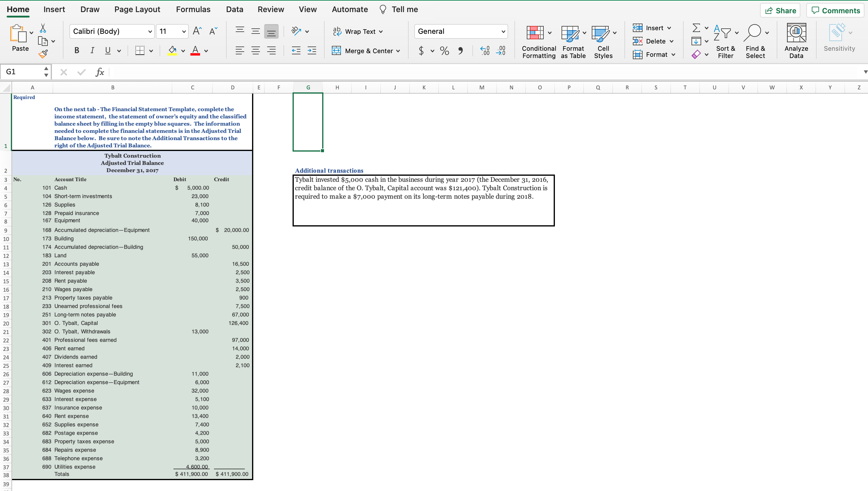Viewport: 868px width, 491px height.
Task: Apply Format as Table
Action: [x=573, y=40]
